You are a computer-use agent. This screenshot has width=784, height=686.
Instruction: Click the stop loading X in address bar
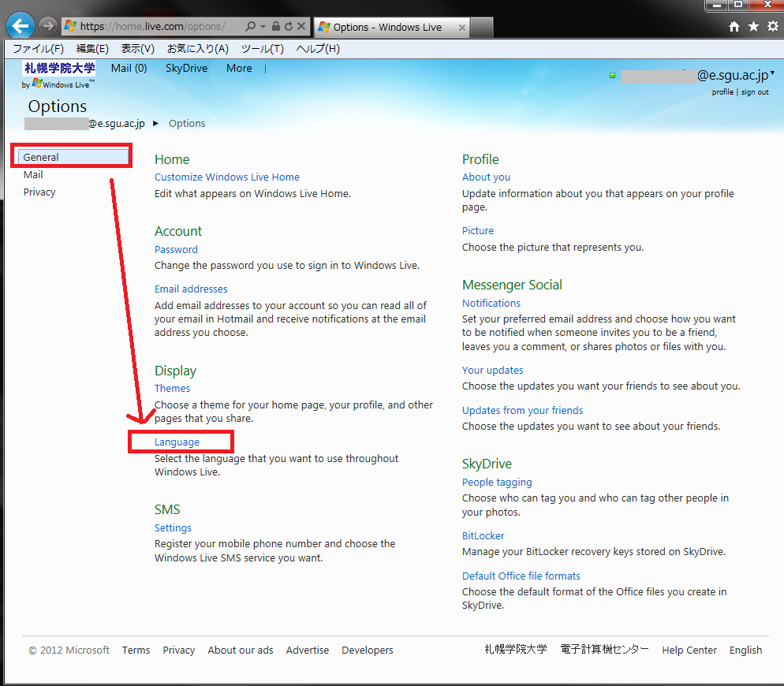(301, 26)
